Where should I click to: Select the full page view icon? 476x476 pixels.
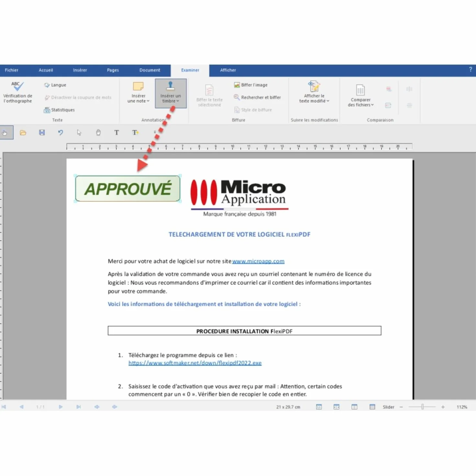pos(355,407)
